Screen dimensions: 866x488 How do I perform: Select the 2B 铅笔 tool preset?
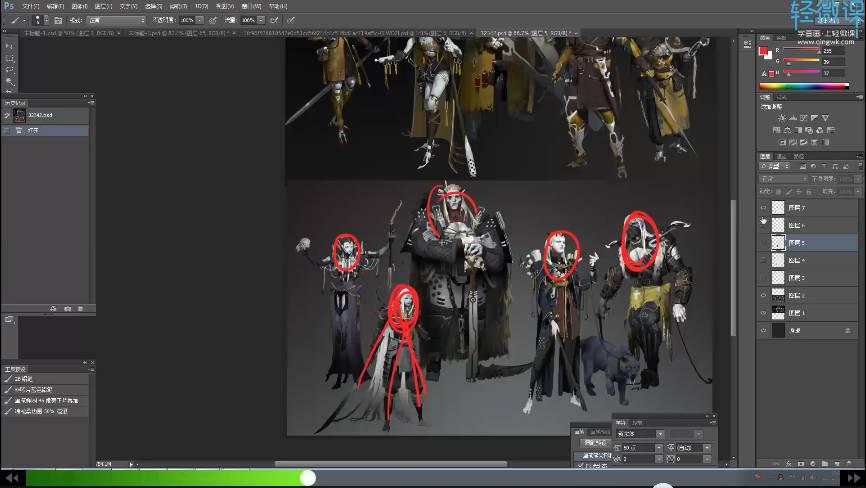[x=45, y=379]
